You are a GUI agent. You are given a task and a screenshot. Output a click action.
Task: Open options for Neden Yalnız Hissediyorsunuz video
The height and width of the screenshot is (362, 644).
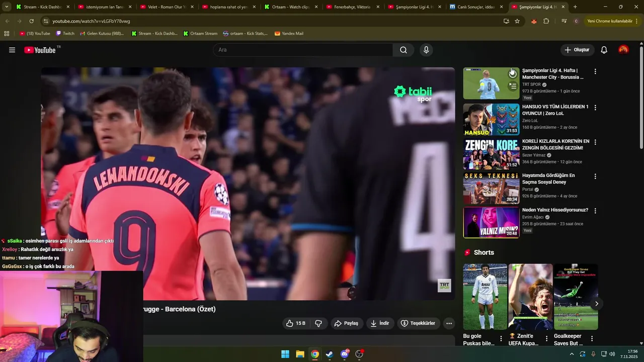coord(595,211)
